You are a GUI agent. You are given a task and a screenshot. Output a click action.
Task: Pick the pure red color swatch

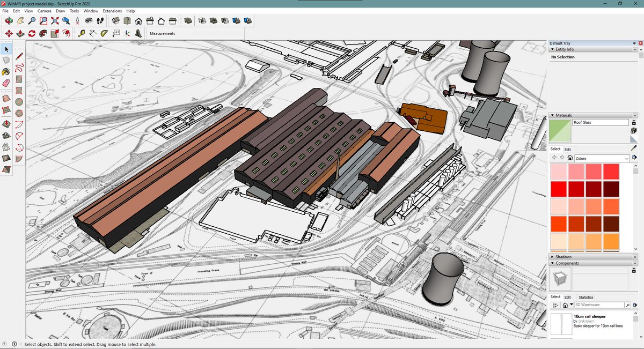click(x=559, y=189)
